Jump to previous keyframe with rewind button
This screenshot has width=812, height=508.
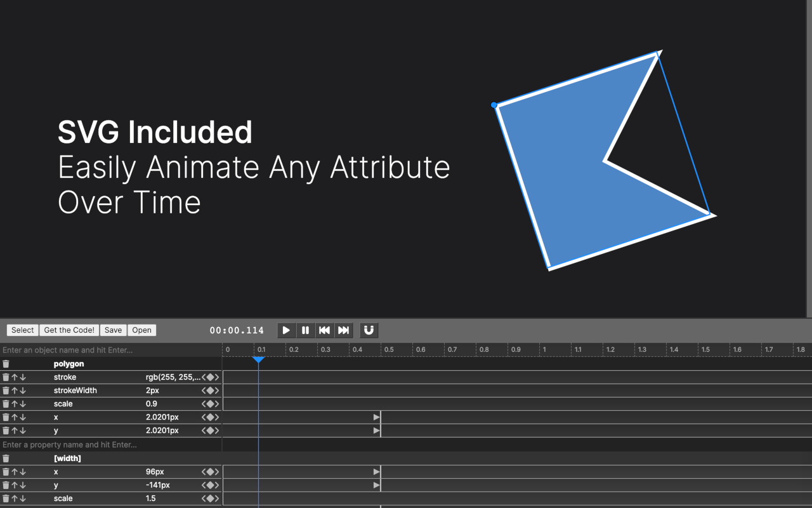point(324,330)
